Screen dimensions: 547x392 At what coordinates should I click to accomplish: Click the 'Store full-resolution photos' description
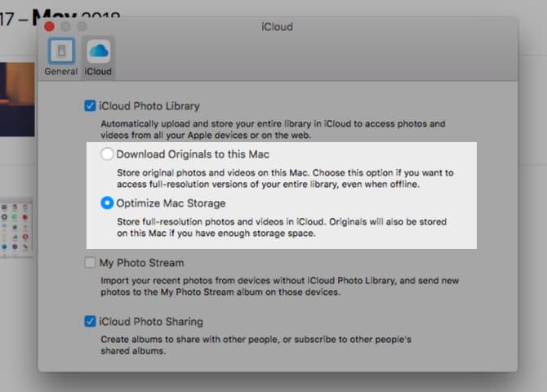282,227
